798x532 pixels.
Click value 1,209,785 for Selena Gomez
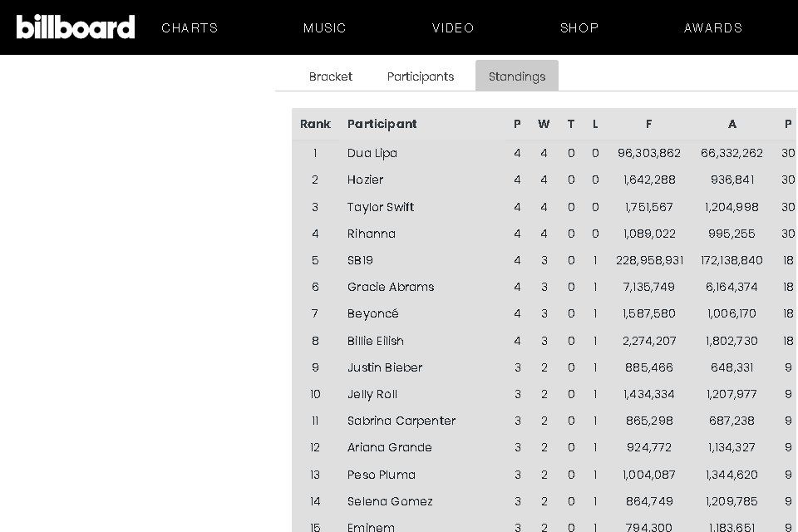[x=731, y=501]
